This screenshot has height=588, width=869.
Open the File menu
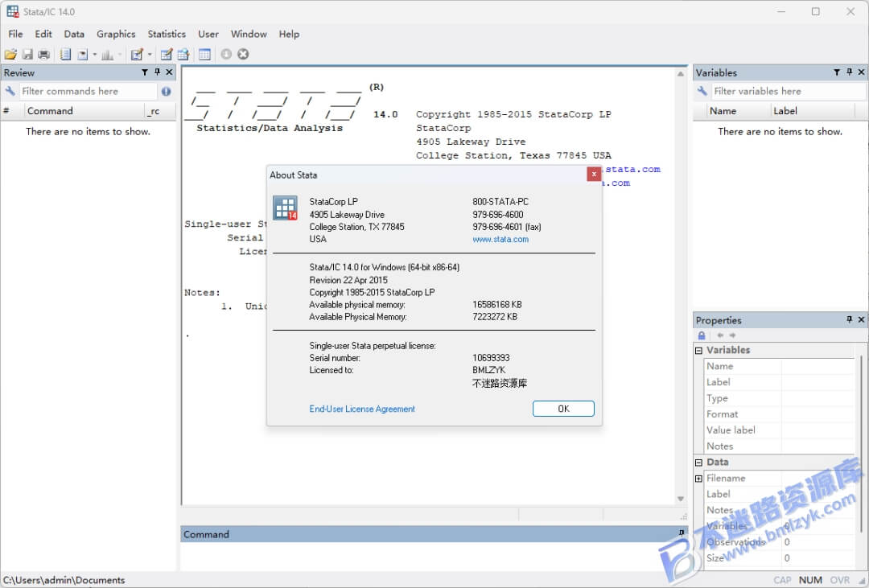pyautogui.click(x=15, y=34)
